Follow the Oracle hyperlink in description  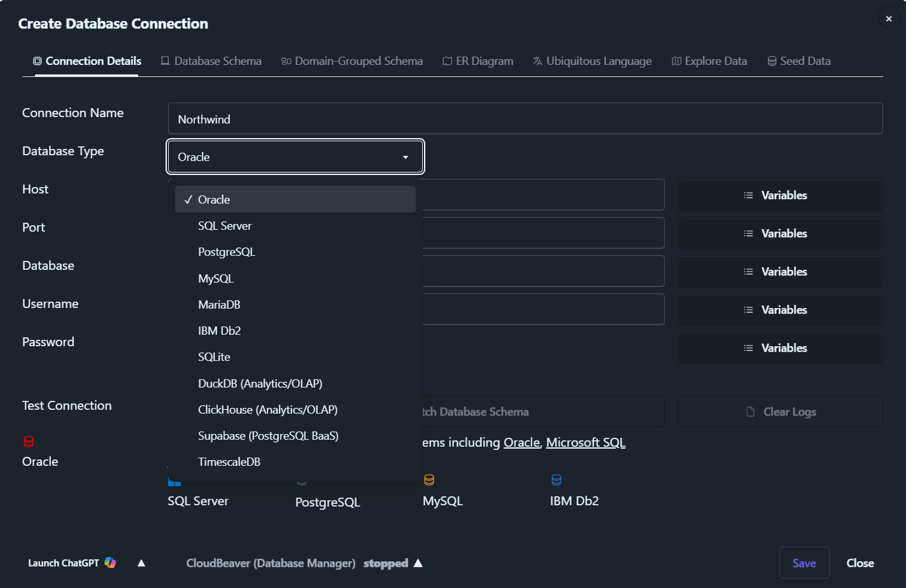tap(521, 442)
